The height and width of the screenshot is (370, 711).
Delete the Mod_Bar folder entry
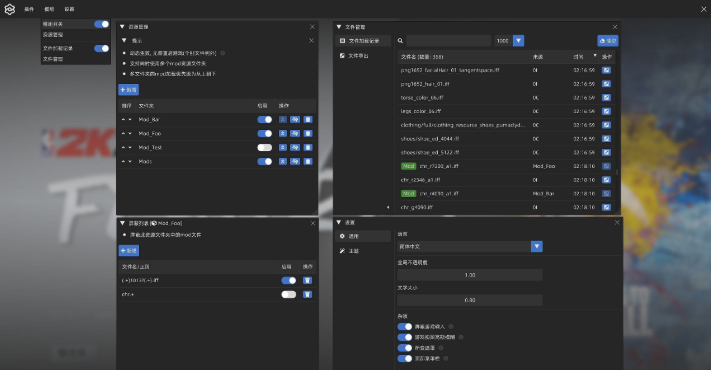308,120
